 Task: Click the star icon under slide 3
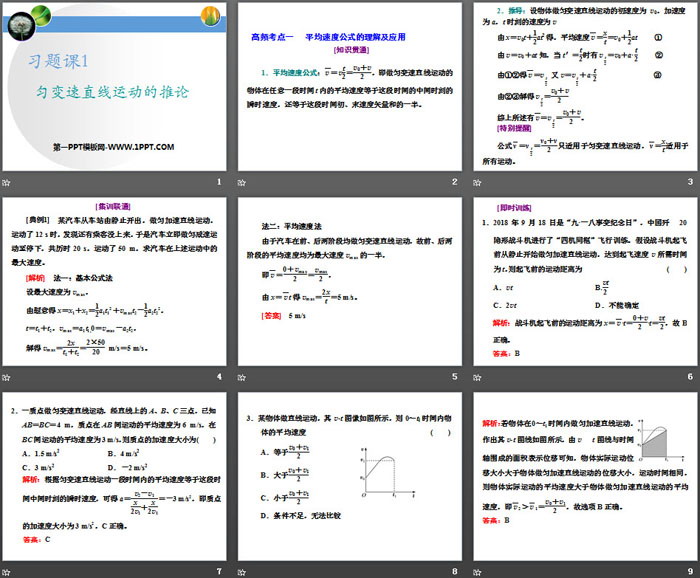coord(477,182)
